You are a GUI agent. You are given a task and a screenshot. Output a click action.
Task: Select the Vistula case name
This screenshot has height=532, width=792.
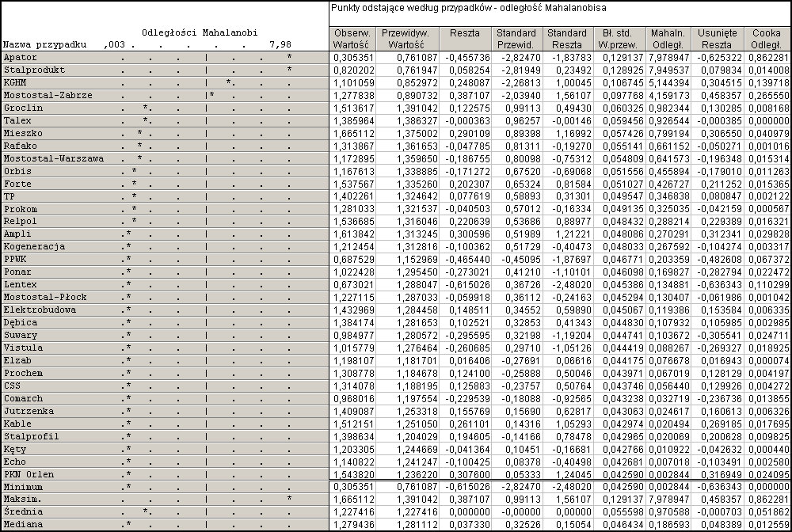coord(23,348)
